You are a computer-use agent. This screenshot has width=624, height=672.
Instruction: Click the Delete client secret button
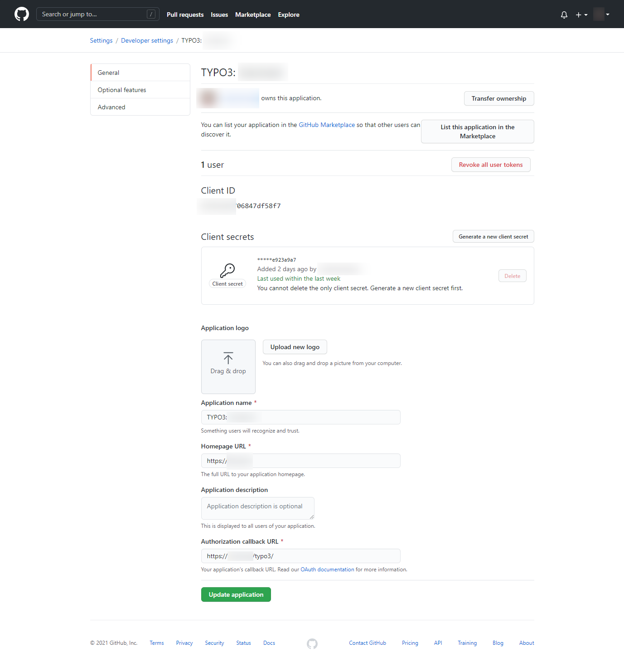(x=513, y=276)
